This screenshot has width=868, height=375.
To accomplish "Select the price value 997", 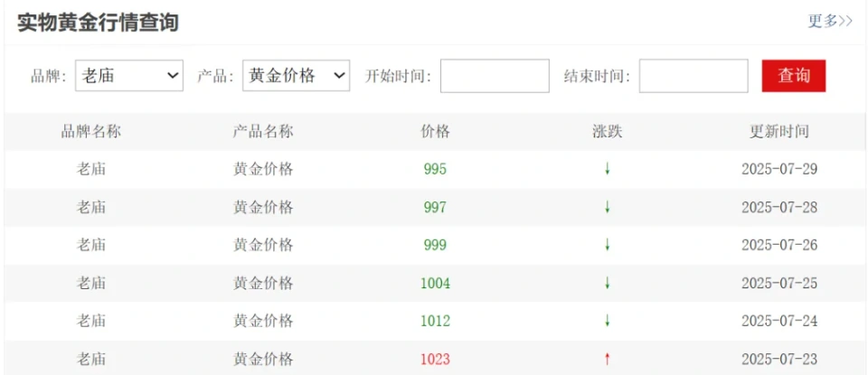I will tap(435, 208).
